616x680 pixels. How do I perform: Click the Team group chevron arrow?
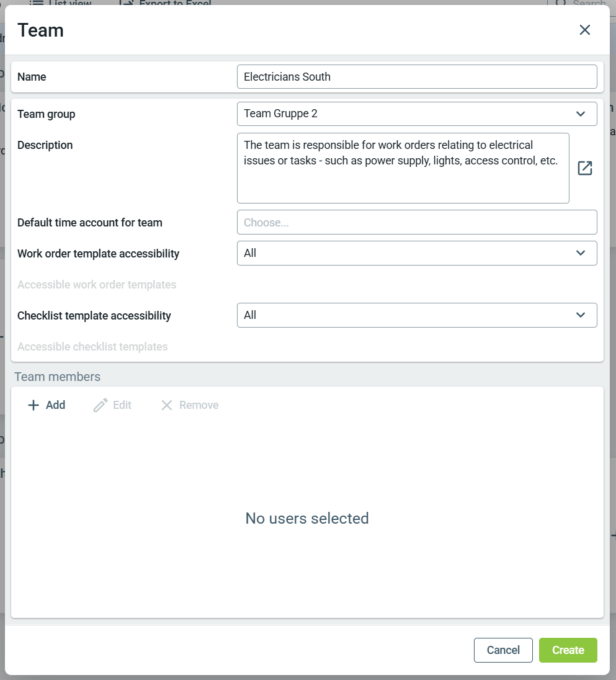point(581,114)
